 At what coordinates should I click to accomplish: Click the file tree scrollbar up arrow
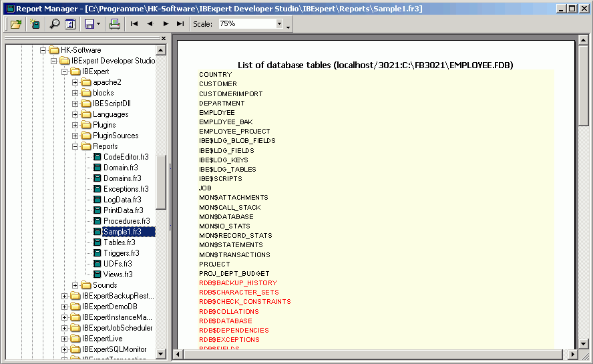point(161,50)
